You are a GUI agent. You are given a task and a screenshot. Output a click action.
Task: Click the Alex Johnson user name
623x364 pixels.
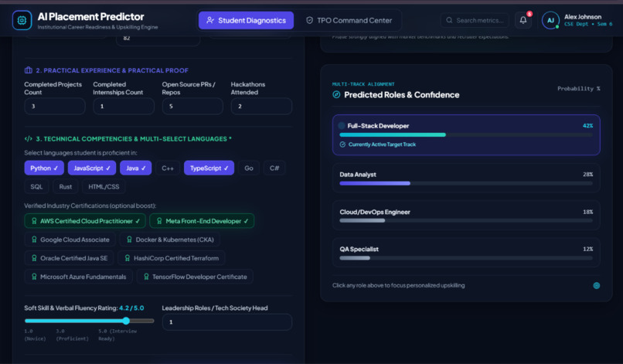(x=583, y=17)
